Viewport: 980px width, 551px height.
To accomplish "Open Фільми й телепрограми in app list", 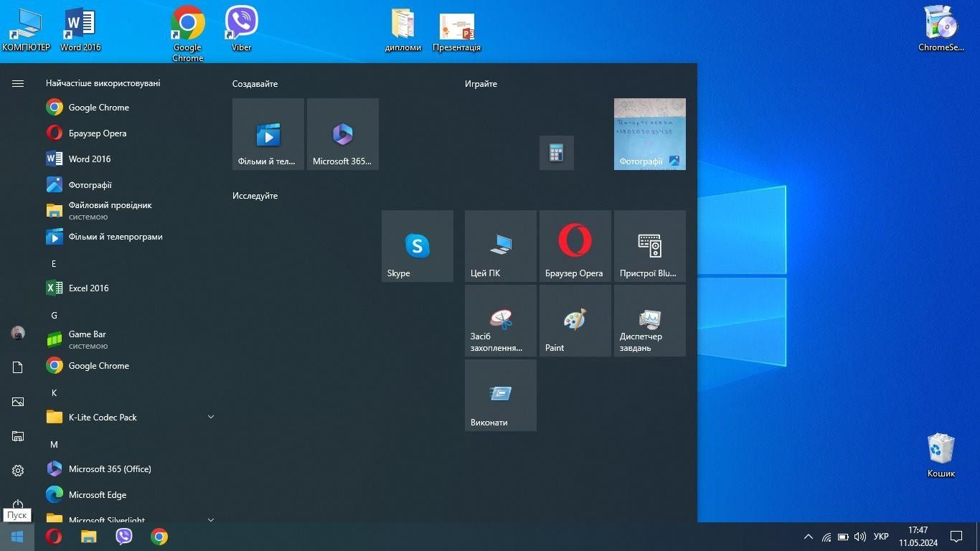I will pyautogui.click(x=129, y=237).
